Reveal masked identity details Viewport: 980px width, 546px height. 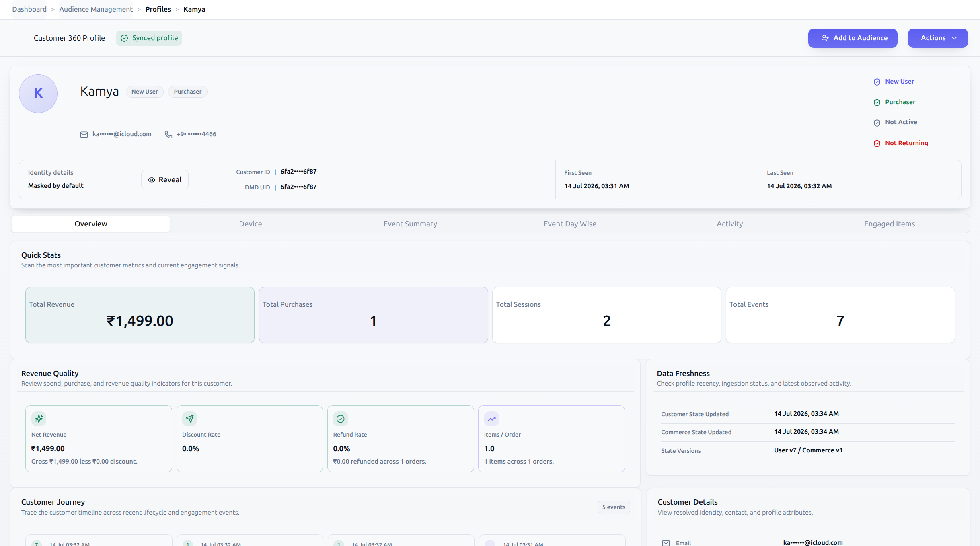165,180
